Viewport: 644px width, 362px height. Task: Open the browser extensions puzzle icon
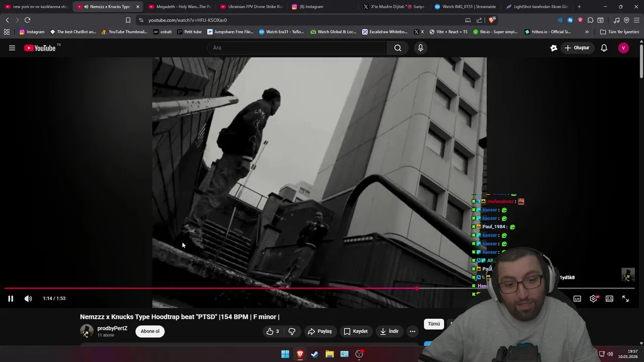[x=590, y=20]
